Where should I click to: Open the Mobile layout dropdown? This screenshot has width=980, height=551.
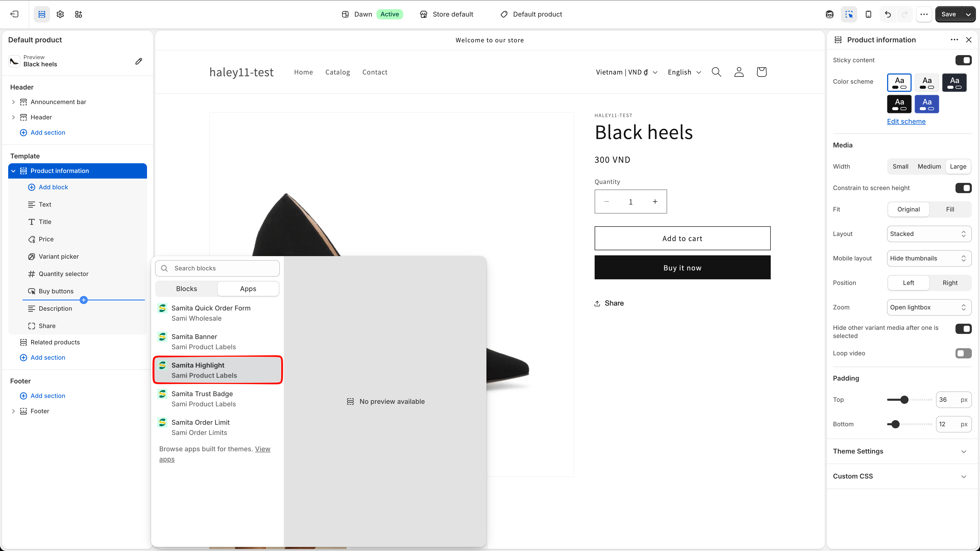(x=929, y=258)
